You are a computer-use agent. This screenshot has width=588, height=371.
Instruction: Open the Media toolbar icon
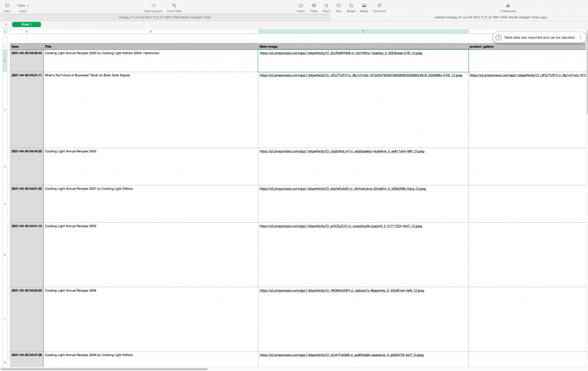(364, 6)
